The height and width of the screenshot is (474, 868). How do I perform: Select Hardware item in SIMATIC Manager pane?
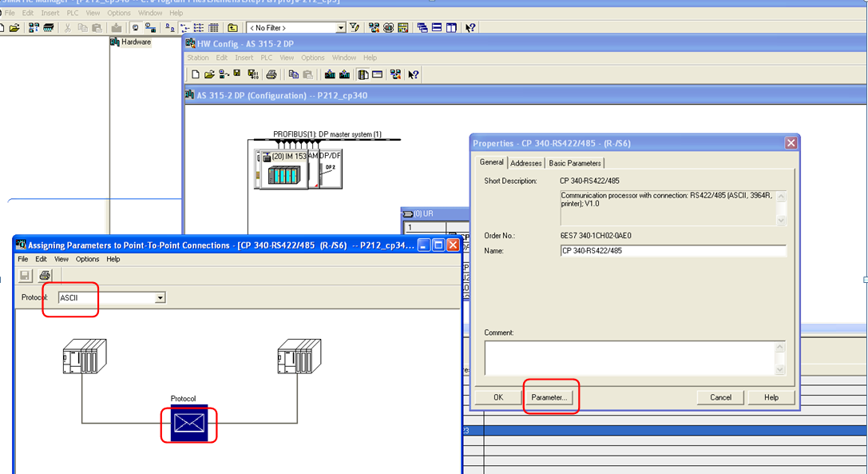(131, 42)
